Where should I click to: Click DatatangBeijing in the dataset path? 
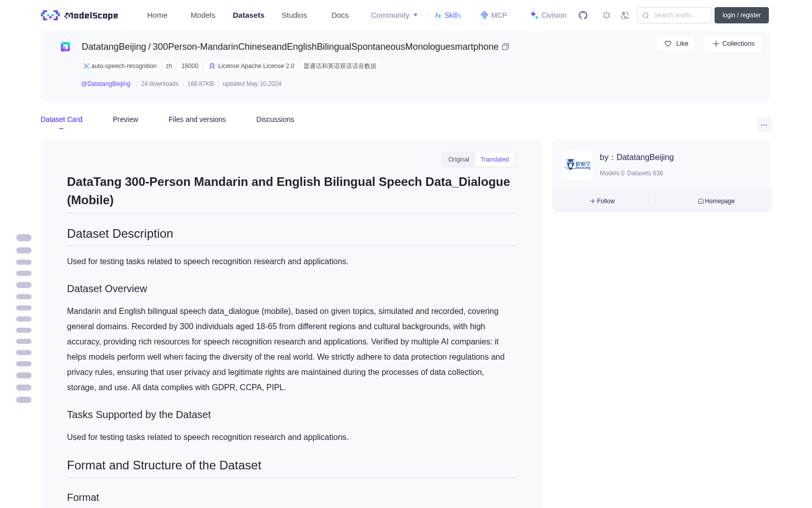[x=114, y=47]
